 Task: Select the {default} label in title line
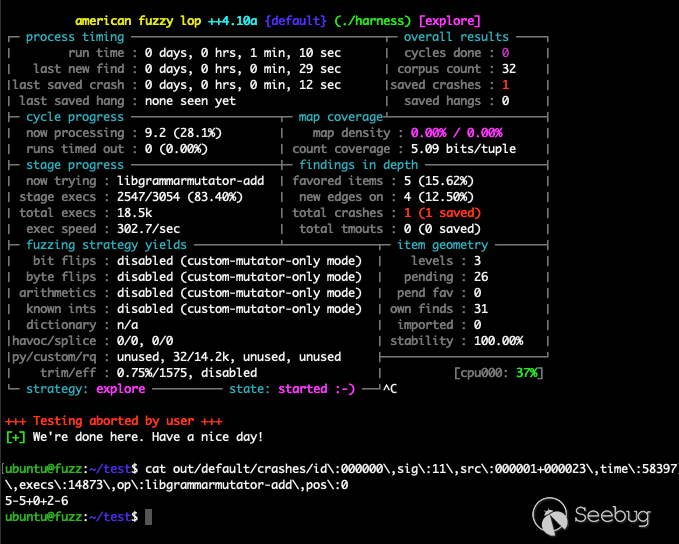(298, 20)
